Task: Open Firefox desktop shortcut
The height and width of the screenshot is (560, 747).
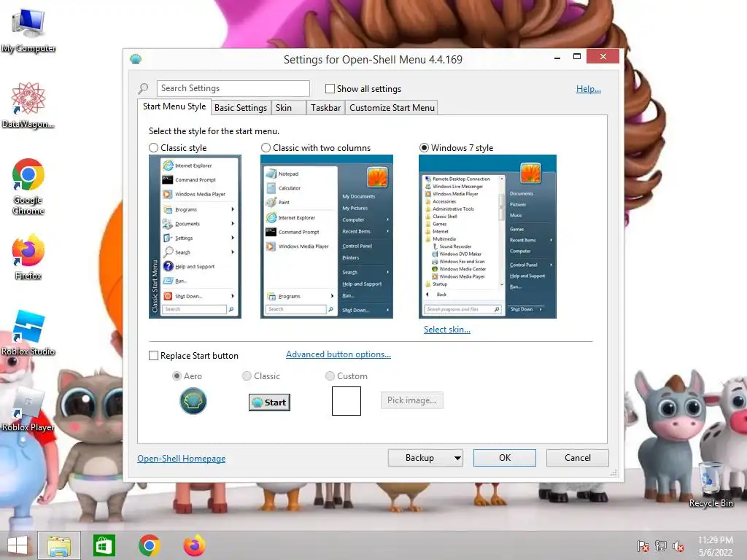Action: click(x=28, y=256)
